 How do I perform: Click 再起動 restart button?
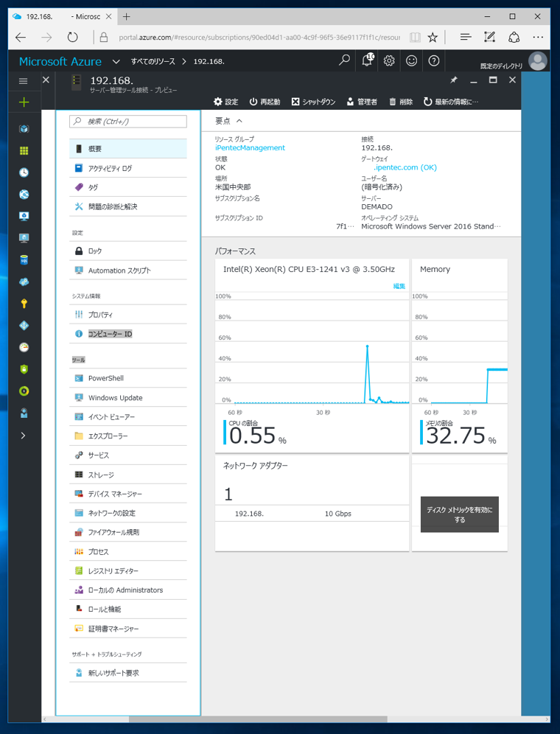[265, 102]
